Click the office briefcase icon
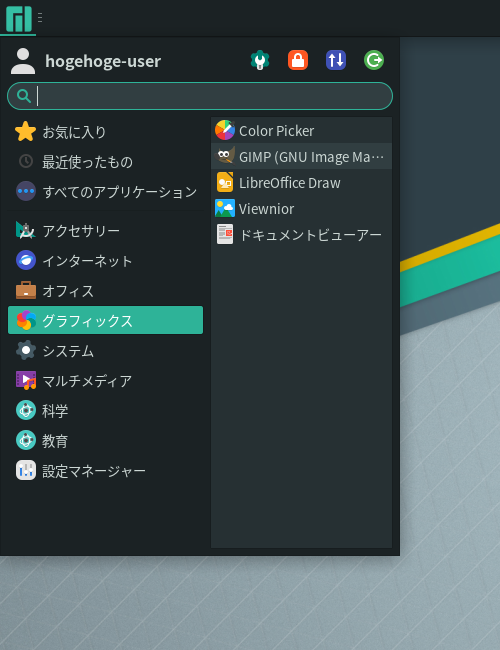This screenshot has width=500, height=650. pos(26,290)
